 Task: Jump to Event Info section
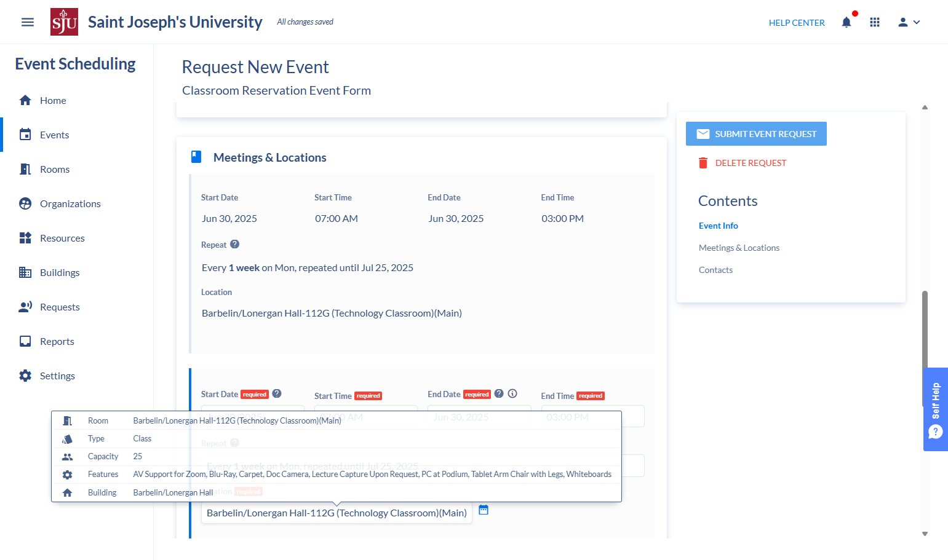tap(718, 226)
